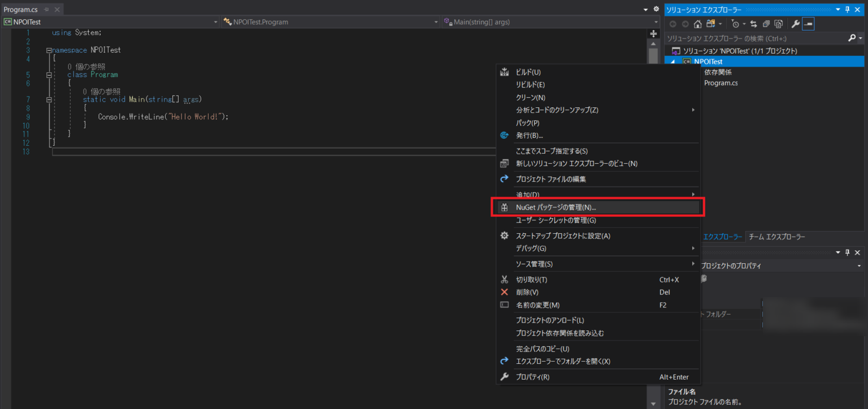The width and height of the screenshot is (868, 409).
Task: Select NuGet パッケージの管理 from context menu
Action: [x=555, y=207]
